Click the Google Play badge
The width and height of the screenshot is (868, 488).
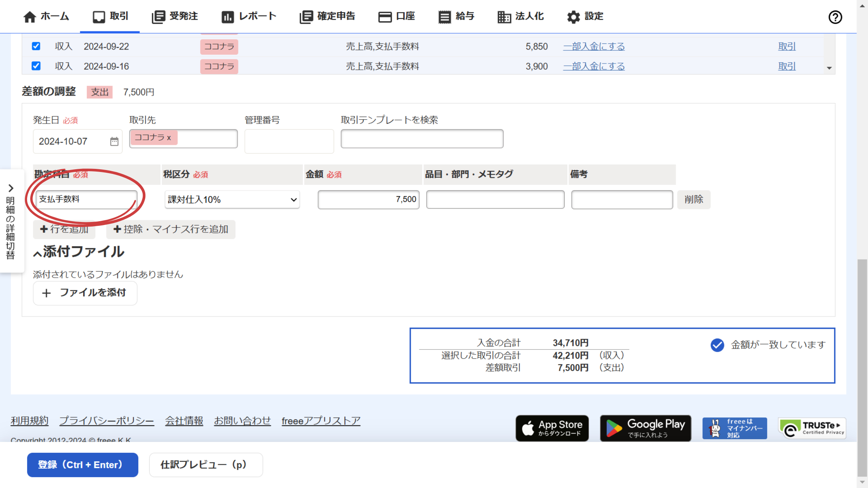(x=645, y=428)
